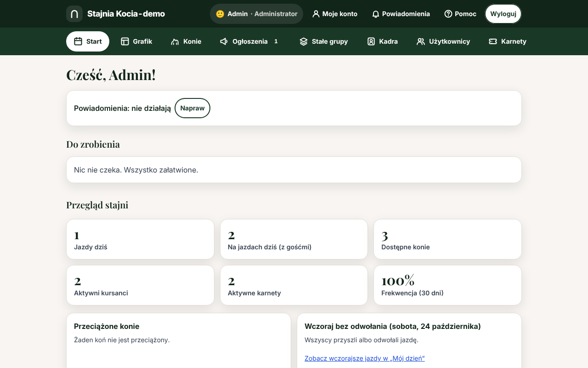
Task: Open Pomoc using the question mark icon
Action: tap(448, 14)
